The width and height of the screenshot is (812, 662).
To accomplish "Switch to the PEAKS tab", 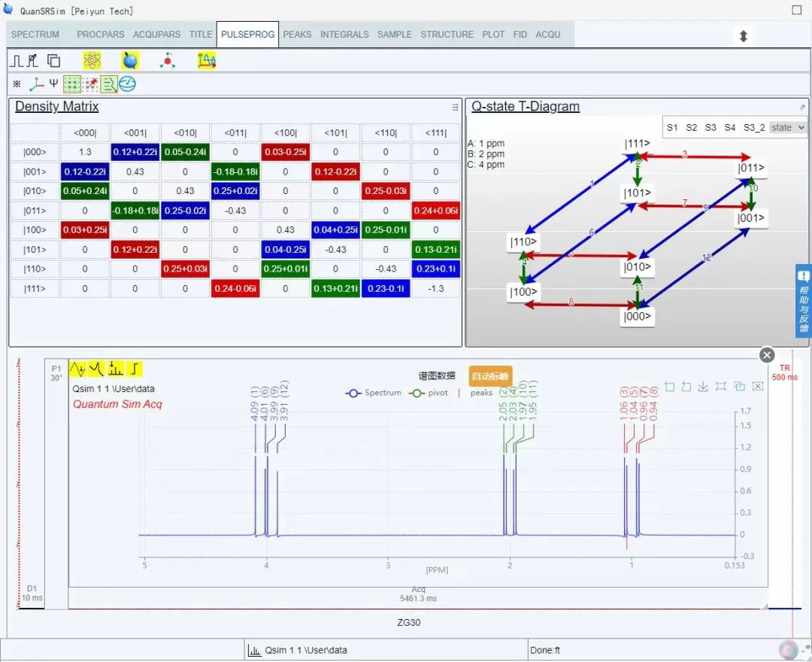I will (x=297, y=35).
